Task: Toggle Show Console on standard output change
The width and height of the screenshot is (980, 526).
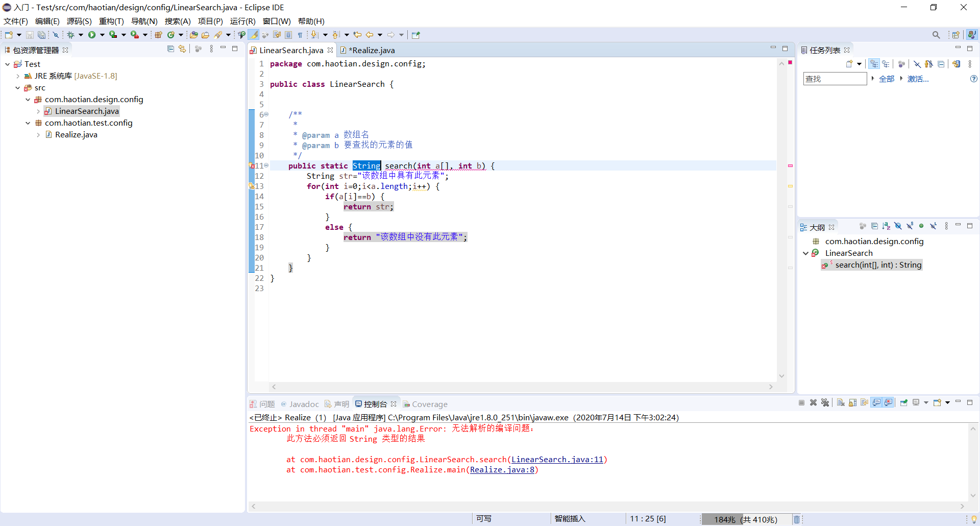Action: (x=876, y=403)
